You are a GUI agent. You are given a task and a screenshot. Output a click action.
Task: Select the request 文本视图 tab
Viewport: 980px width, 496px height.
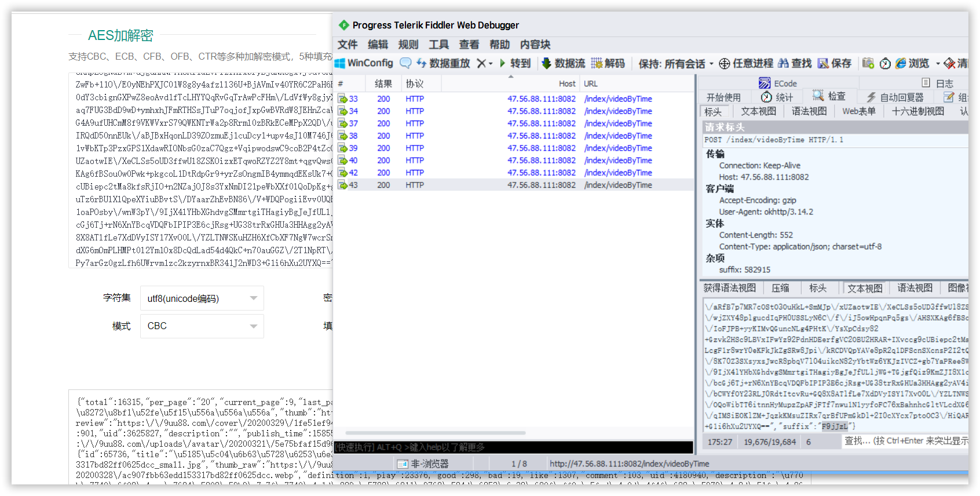click(758, 111)
